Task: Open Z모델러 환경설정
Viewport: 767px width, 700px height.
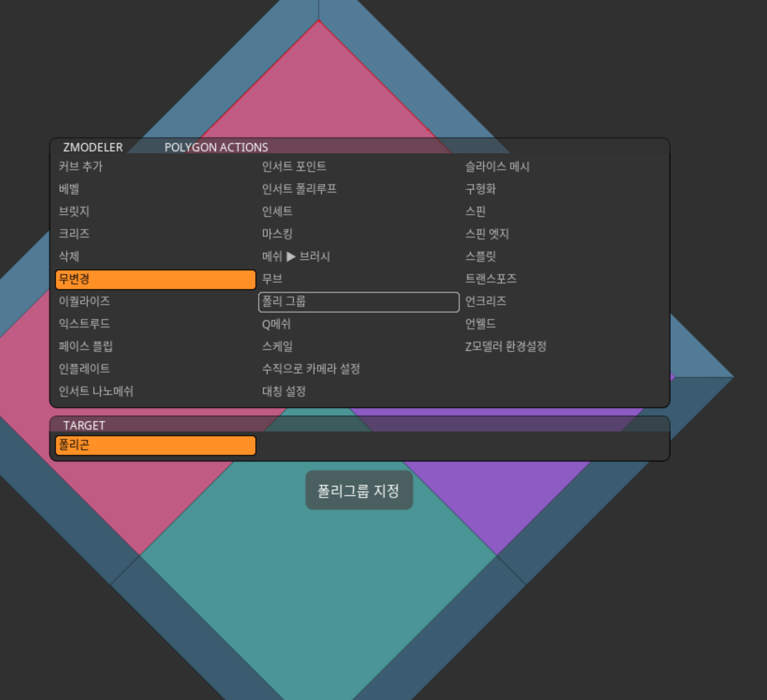Action: click(x=562, y=347)
